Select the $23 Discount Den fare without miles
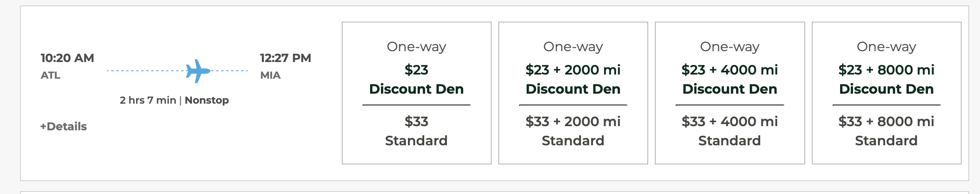 [416, 79]
